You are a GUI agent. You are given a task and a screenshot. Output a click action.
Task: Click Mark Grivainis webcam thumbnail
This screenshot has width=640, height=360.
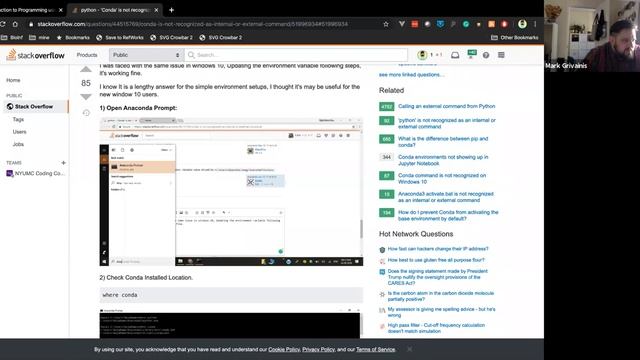pos(592,36)
